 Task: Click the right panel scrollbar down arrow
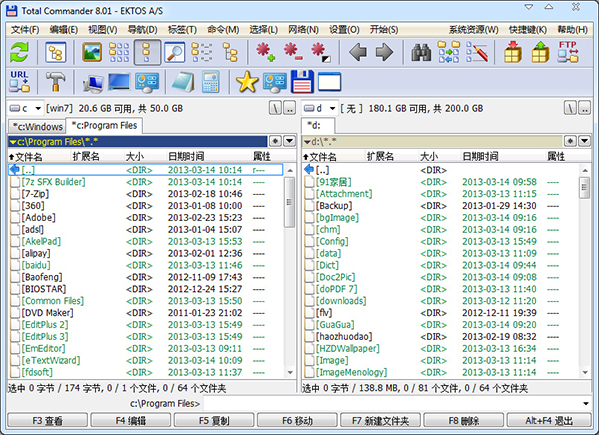coord(584,372)
